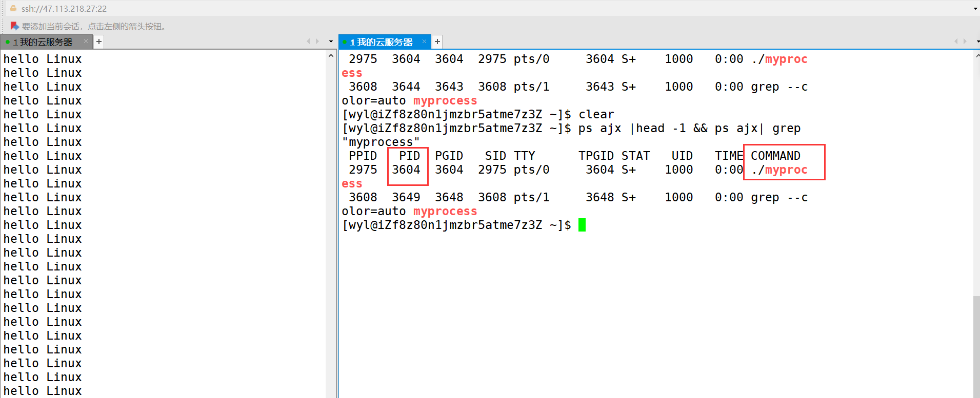Screen dimensions: 980x398
Task: Click the lock icon beside the ssh address
Action: click(x=14, y=8)
